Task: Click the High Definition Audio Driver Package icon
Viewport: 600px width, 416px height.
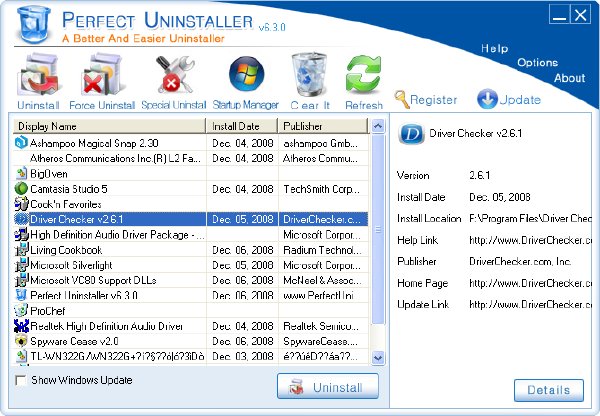Action: [x=21, y=234]
